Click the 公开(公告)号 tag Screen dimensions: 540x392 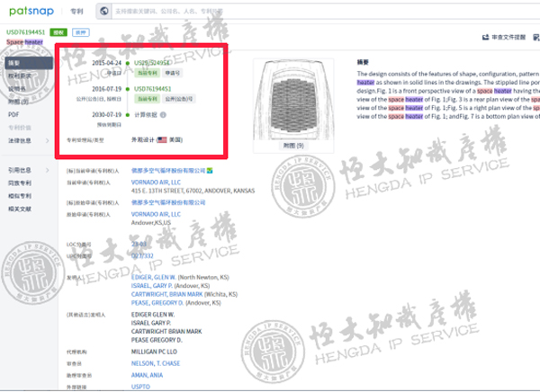(179, 99)
